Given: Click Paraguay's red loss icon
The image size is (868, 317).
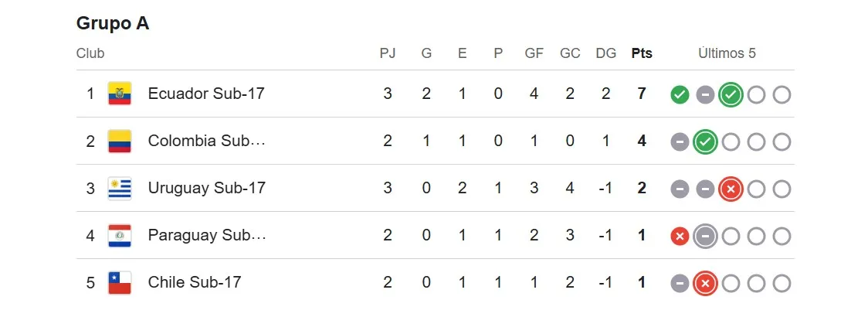Looking at the screenshot, I should [x=680, y=237].
